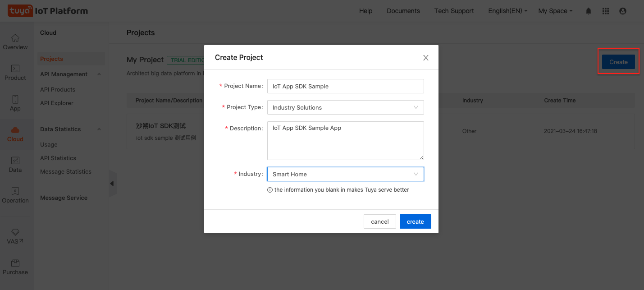Open the English(EN) language menu
The image size is (644, 290).
(x=507, y=11)
